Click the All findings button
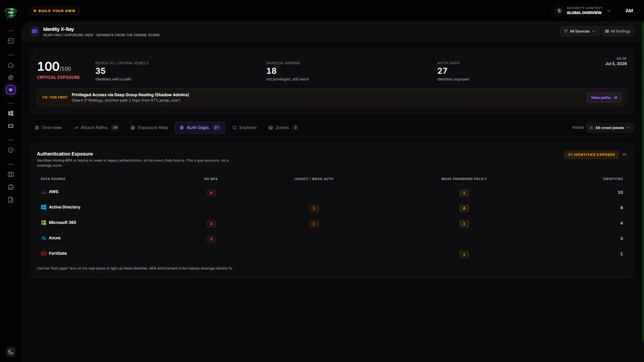Image resolution: width=644 pixels, height=362 pixels. point(618,31)
